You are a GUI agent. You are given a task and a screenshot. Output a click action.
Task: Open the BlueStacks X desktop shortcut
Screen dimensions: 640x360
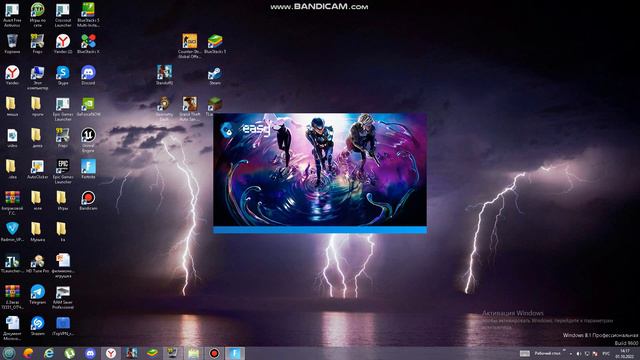pos(88,44)
